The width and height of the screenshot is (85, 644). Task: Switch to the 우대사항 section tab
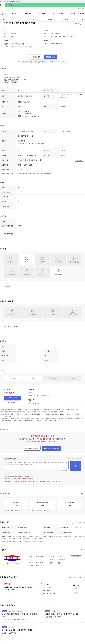(x=34, y=19)
